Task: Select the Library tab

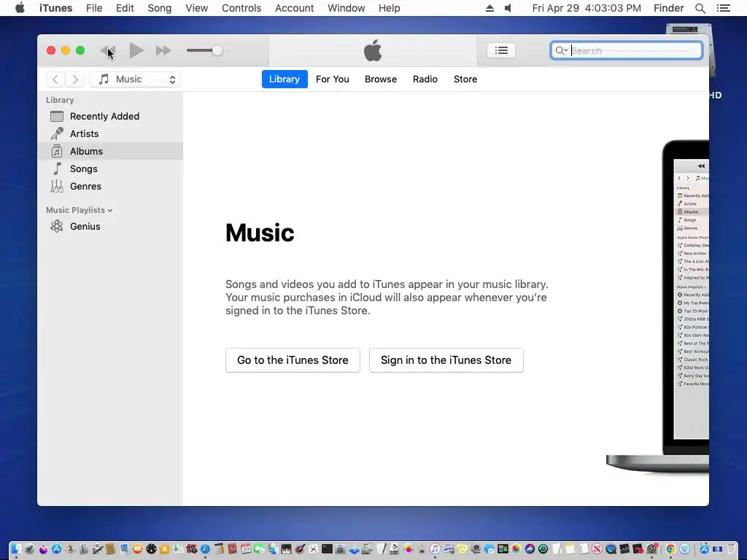Action: click(285, 79)
